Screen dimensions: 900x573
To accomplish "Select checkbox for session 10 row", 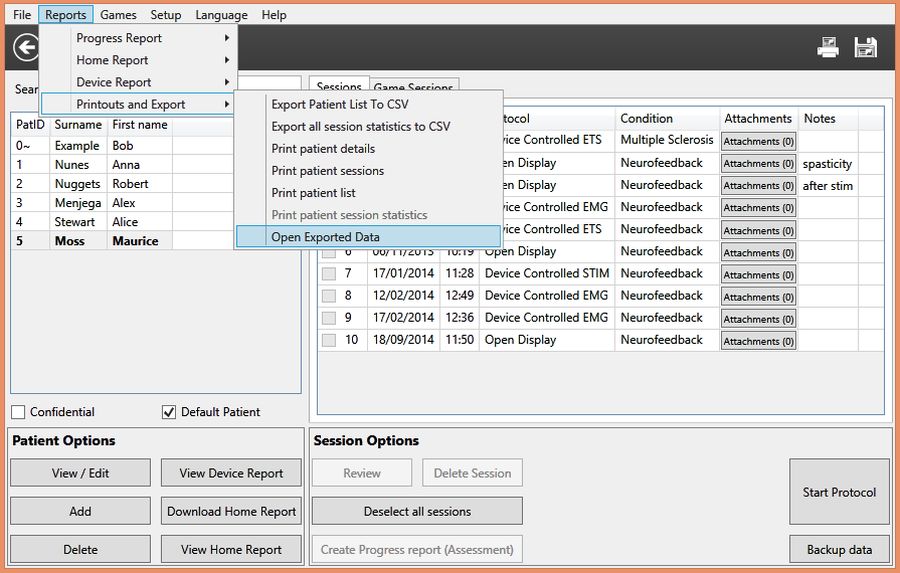I will click(328, 340).
